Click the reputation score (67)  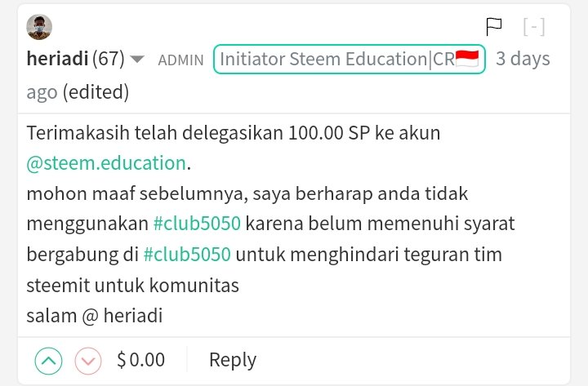click(109, 60)
